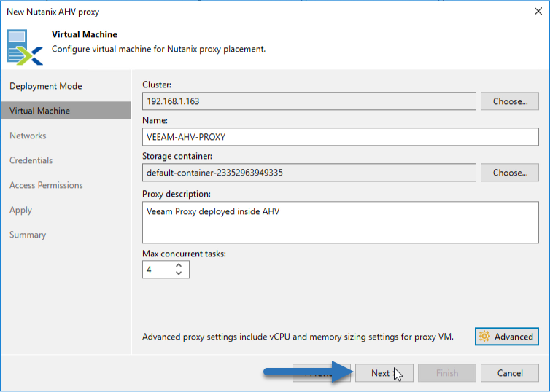Go to the Networks step
Viewport: 550px width, 392px height.
pyautogui.click(x=28, y=136)
